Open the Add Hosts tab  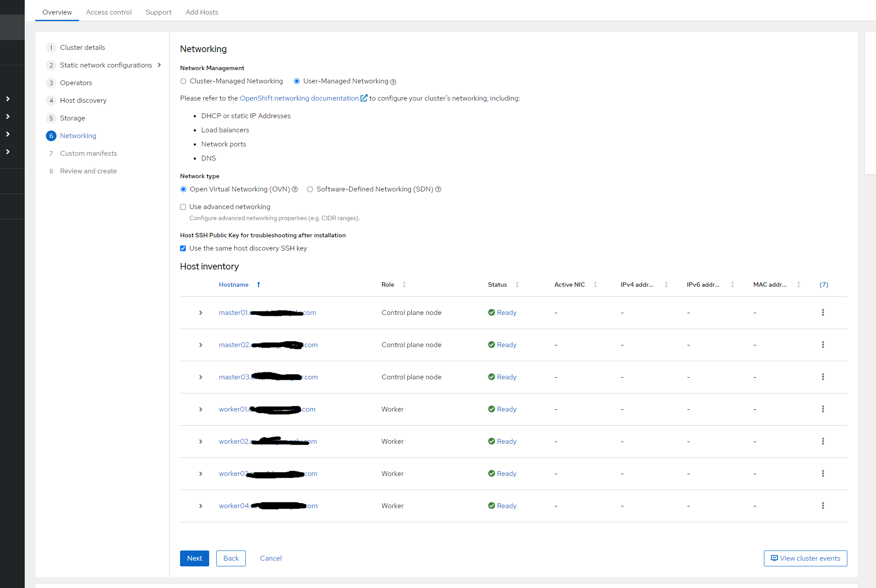pos(202,12)
